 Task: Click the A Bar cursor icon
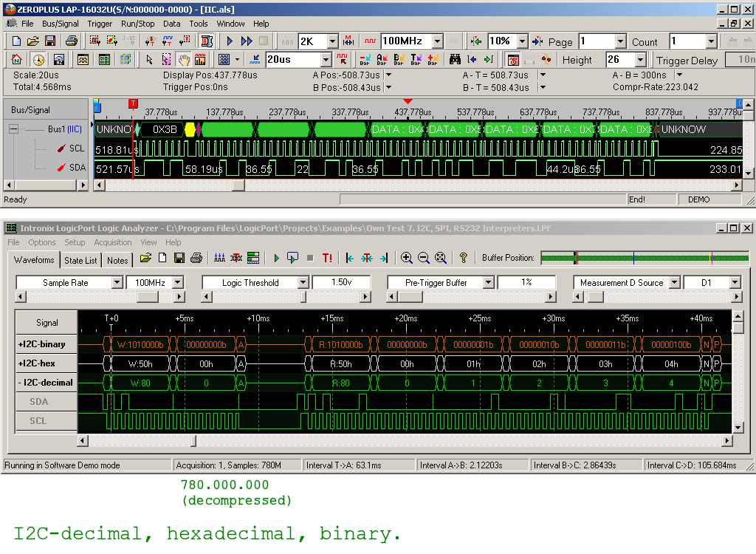pos(382,60)
